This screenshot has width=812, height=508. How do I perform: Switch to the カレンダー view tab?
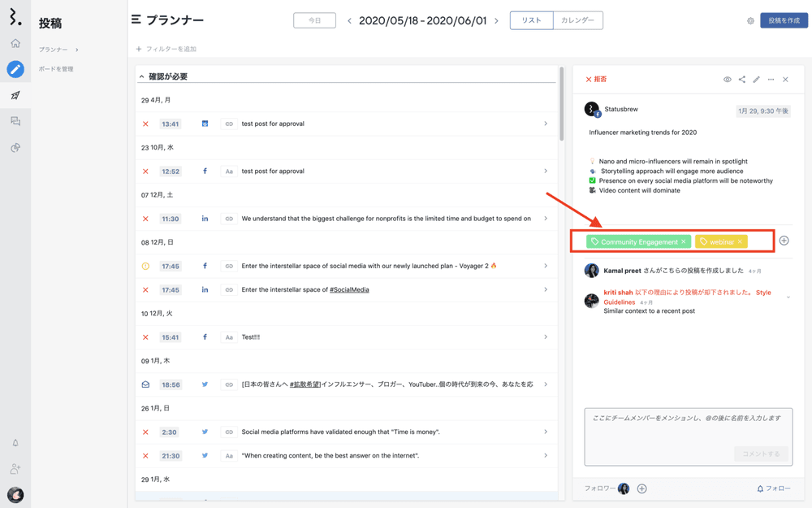click(x=577, y=20)
